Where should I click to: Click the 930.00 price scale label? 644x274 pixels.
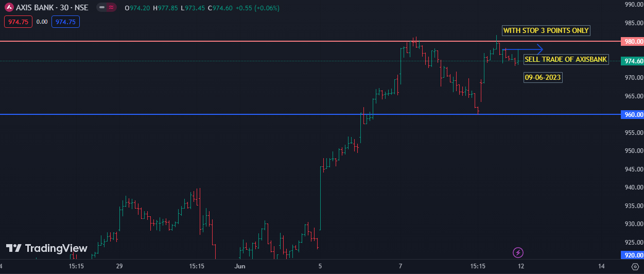(x=634, y=224)
